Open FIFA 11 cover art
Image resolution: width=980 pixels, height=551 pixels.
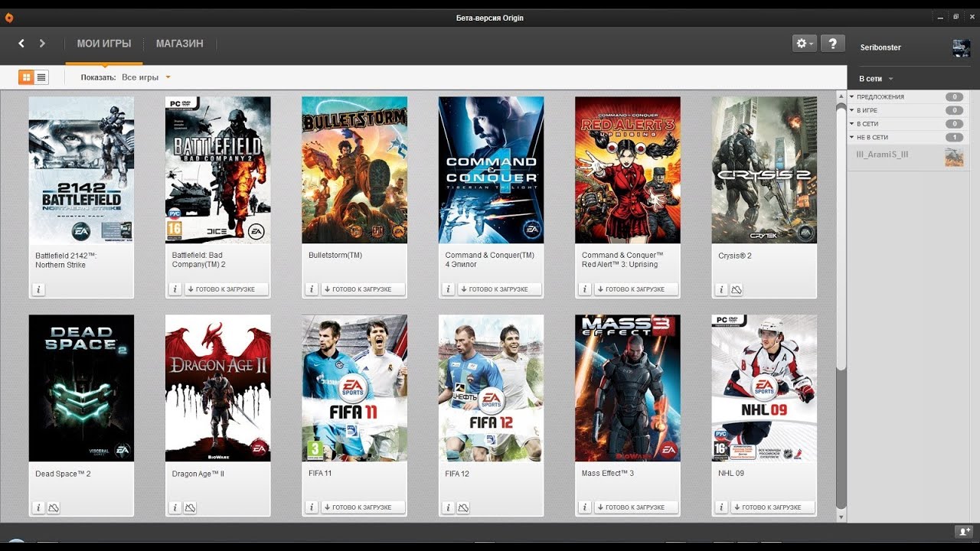coord(354,388)
